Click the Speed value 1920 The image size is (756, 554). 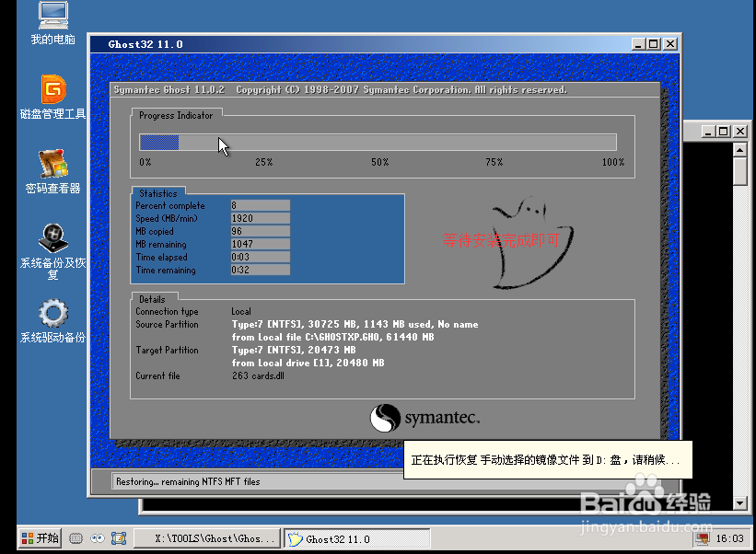click(261, 218)
